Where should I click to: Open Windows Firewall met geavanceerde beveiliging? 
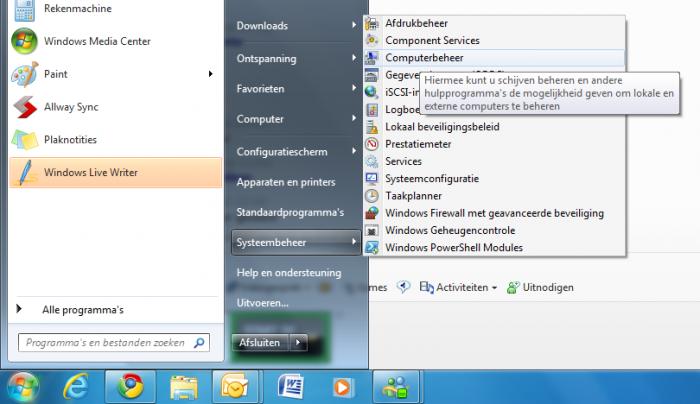[x=494, y=213]
